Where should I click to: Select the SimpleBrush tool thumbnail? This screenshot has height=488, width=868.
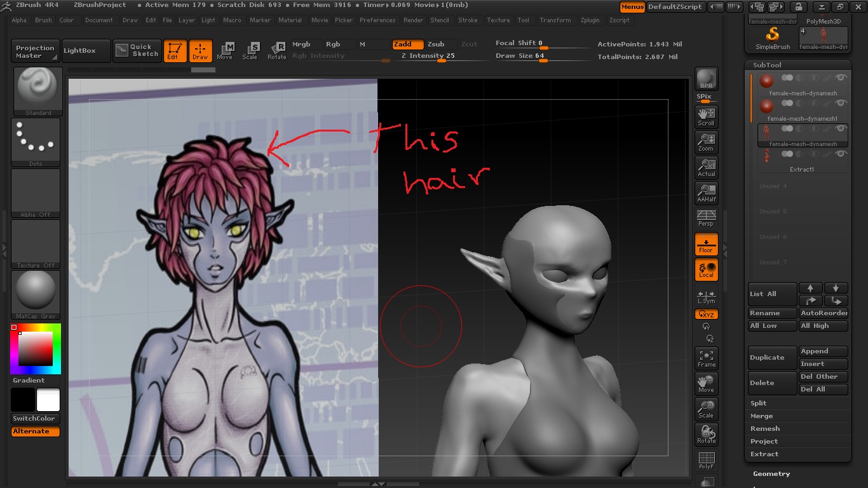pos(773,38)
